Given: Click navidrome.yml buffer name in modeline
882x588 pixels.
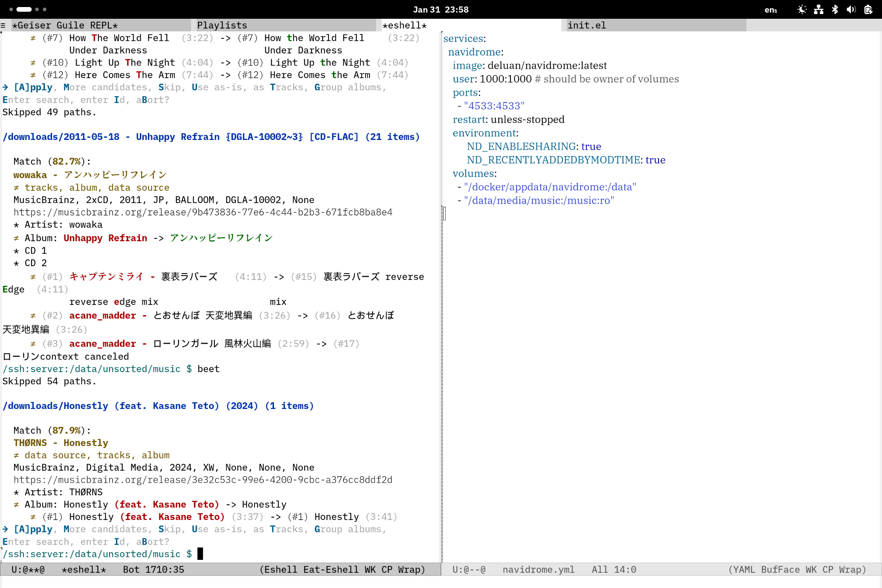Looking at the screenshot, I should [538, 570].
